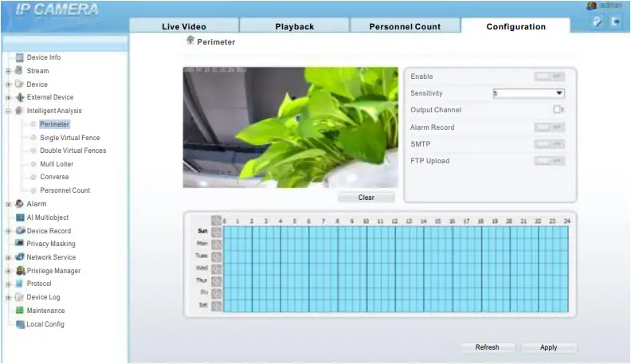Viewport: 631px width, 364px height.
Task: Toggle the FTP Upload switch
Action: [549, 161]
